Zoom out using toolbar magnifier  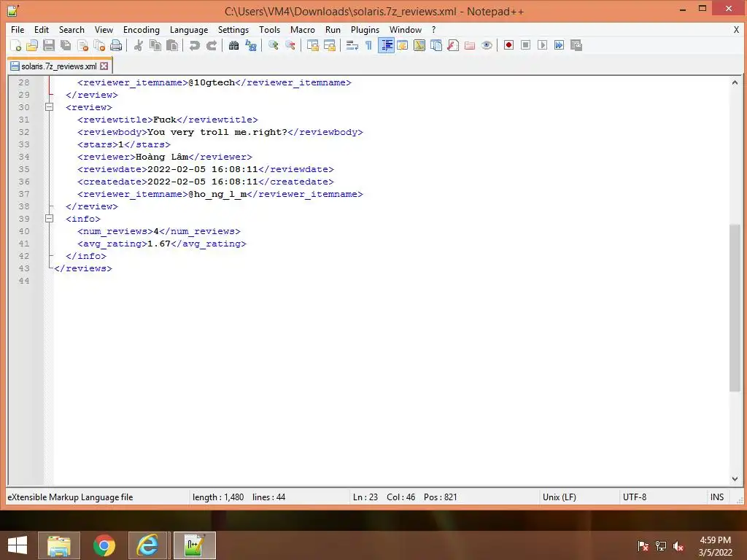290,45
